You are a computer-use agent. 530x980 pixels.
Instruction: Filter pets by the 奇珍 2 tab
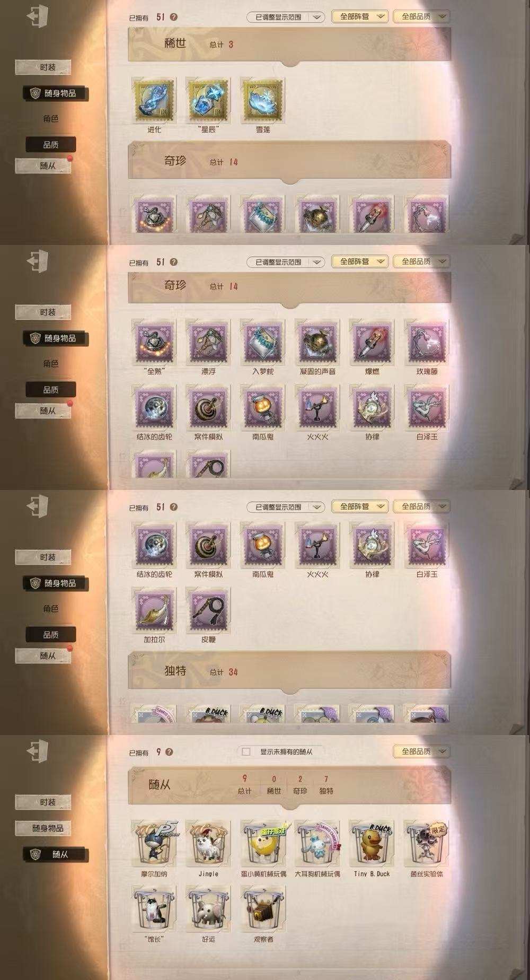coord(300,784)
